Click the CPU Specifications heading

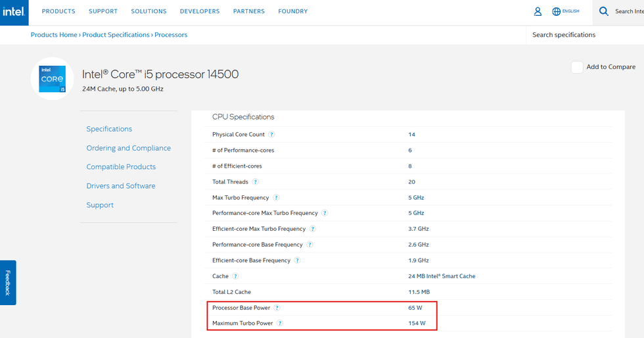[x=243, y=117]
